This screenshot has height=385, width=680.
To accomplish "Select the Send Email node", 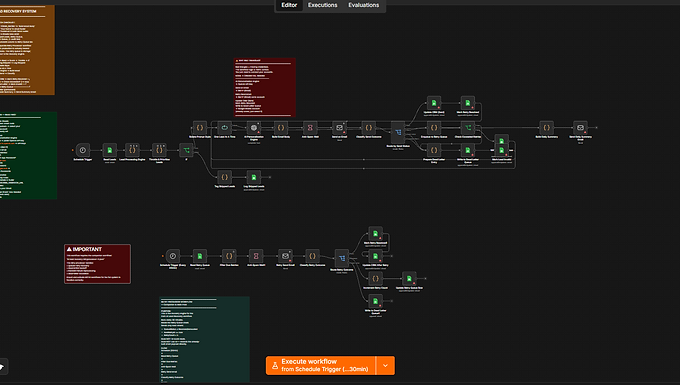I will click(x=339, y=127).
